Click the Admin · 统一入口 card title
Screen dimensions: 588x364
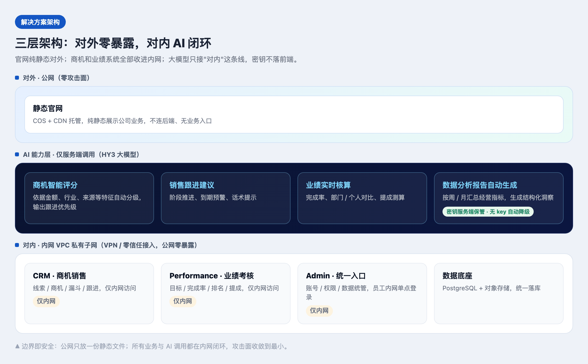(336, 276)
